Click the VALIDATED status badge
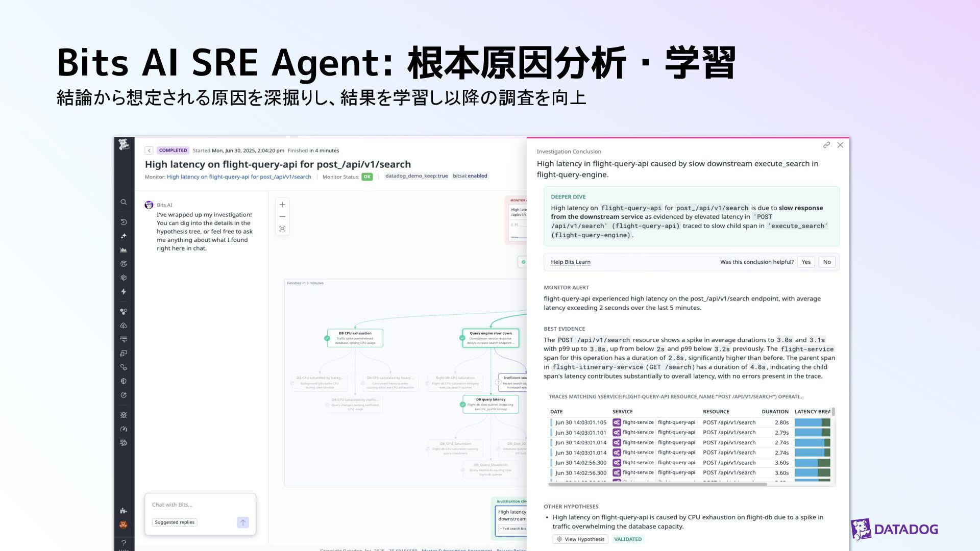This screenshot has height=551, width=980. tap(628, 539)
